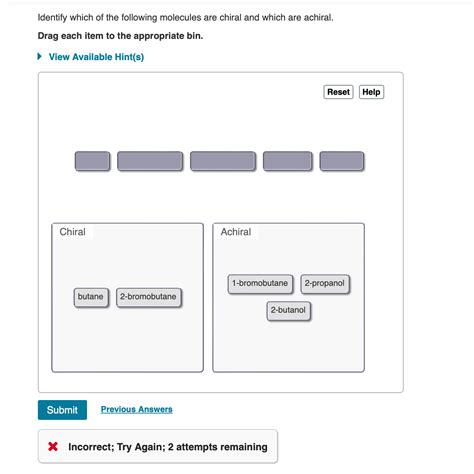Click the Reset button

click(x=338, y=92)
